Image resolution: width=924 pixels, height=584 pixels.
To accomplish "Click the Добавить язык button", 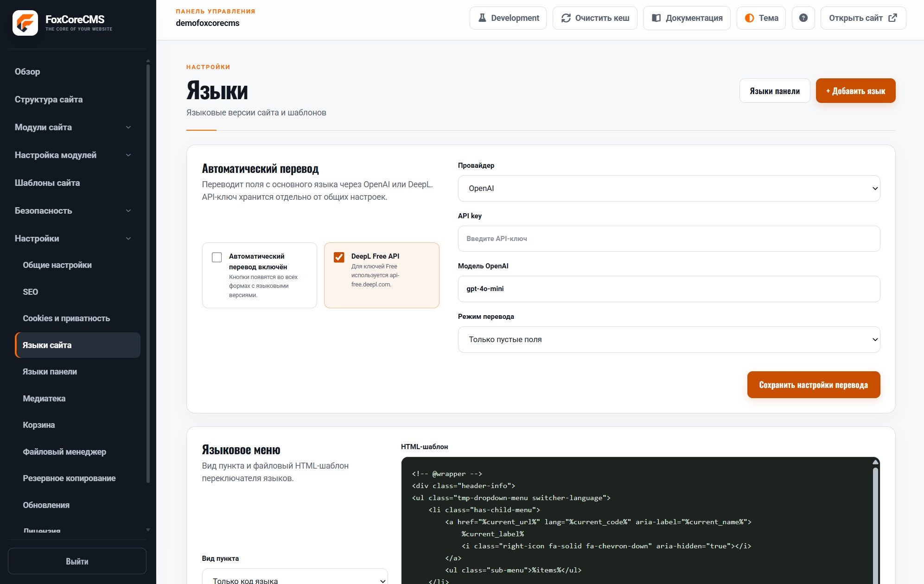I will [855, 91].
